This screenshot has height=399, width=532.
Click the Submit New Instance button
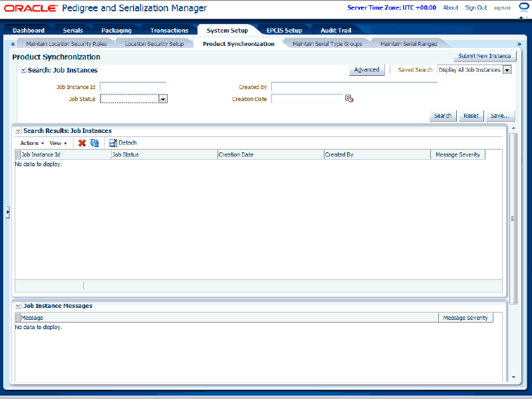tap(485, 56)
